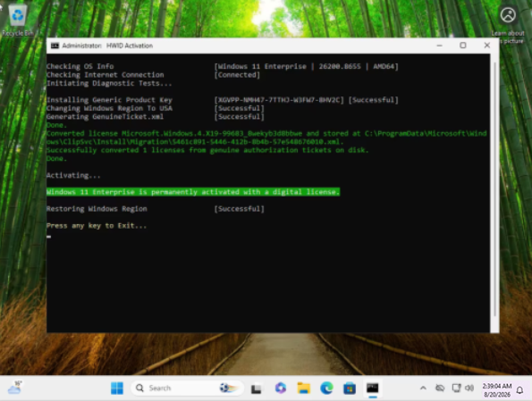Click the highlighted permanently activated message line

pyautogui.click(x=193, y=192)
